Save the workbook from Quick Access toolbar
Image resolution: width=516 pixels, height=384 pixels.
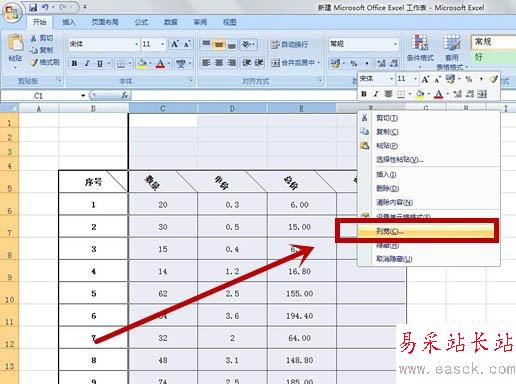[x=33, y=7]
